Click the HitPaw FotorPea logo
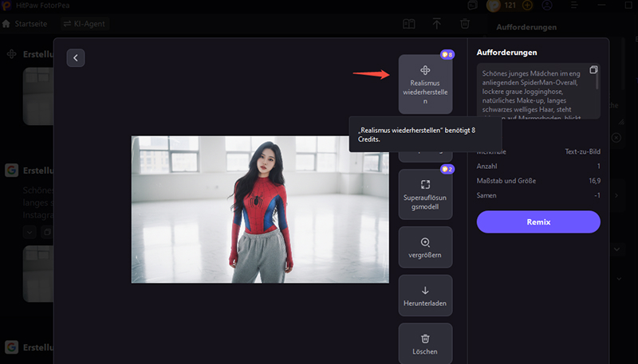Image resolution: width=638 pixels, height=364 pixels. (6, 6)
